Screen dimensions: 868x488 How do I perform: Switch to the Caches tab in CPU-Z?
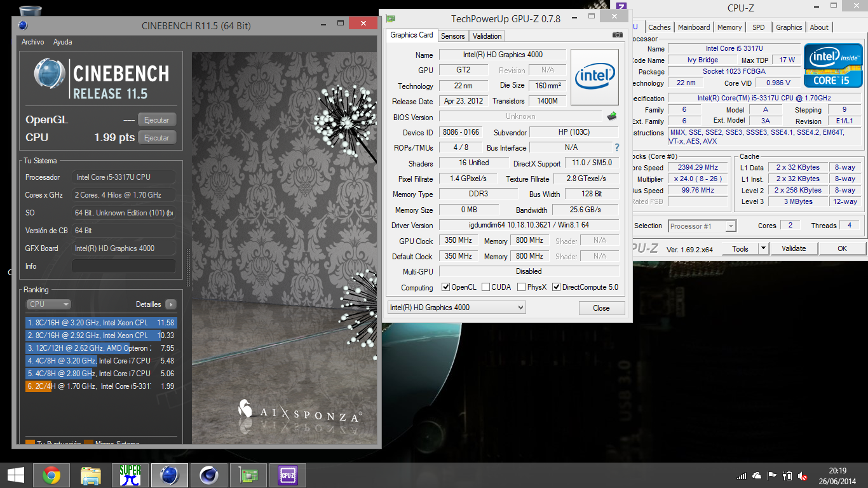[x=660, y=27]
